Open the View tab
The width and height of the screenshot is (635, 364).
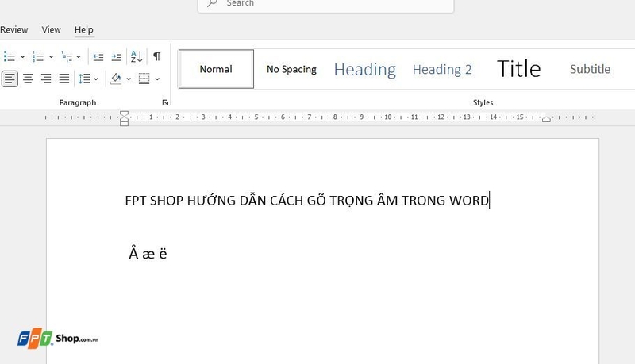pos(51,29)
